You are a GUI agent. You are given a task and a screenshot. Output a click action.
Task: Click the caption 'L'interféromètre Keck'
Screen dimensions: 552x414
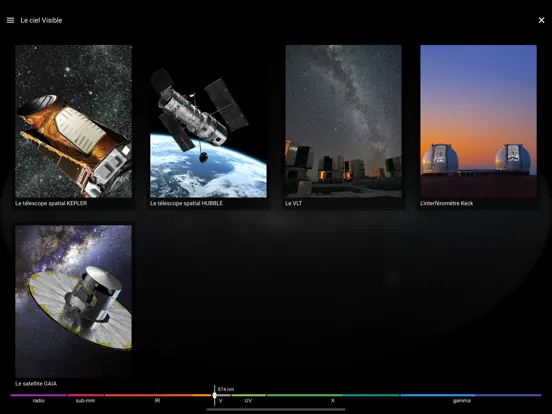click(x=446, y=203)
